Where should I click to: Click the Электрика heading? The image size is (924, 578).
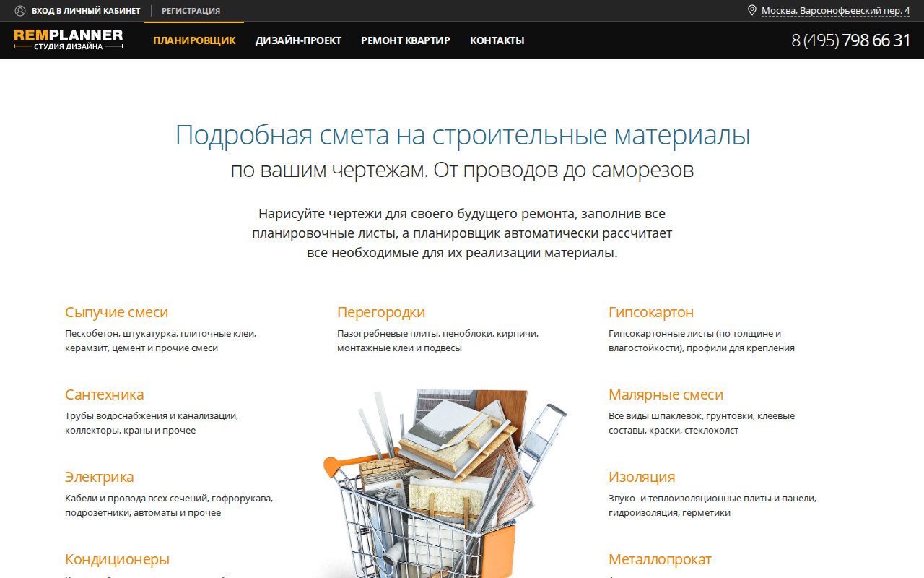tap(100, 477)
